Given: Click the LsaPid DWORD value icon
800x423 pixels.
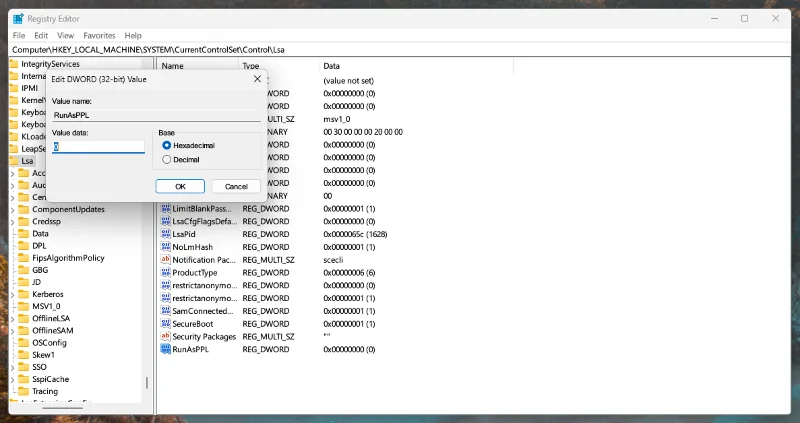Looking at the screenshot, I should (x=165, y=233).
